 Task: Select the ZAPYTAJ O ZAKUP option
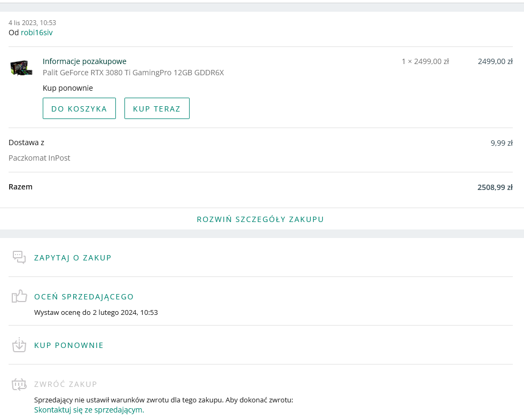click(x=73, y=258)
